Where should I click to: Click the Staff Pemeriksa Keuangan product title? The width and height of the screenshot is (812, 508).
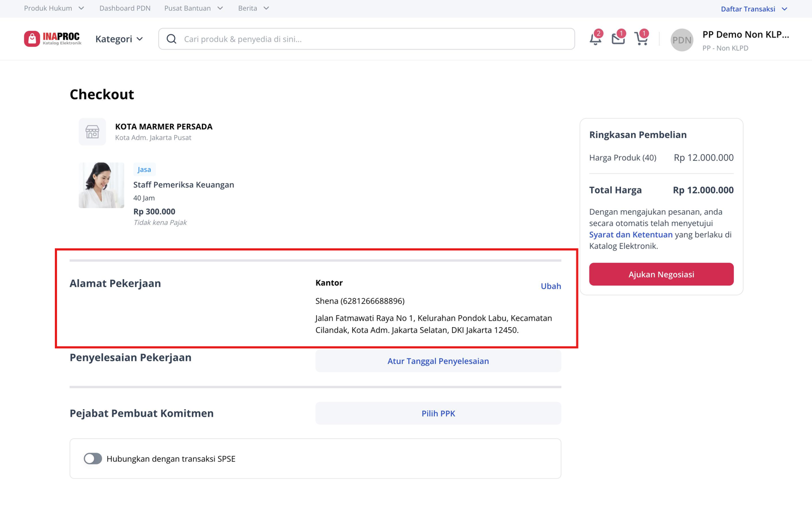pyautogui.click(x=183, y=185)
